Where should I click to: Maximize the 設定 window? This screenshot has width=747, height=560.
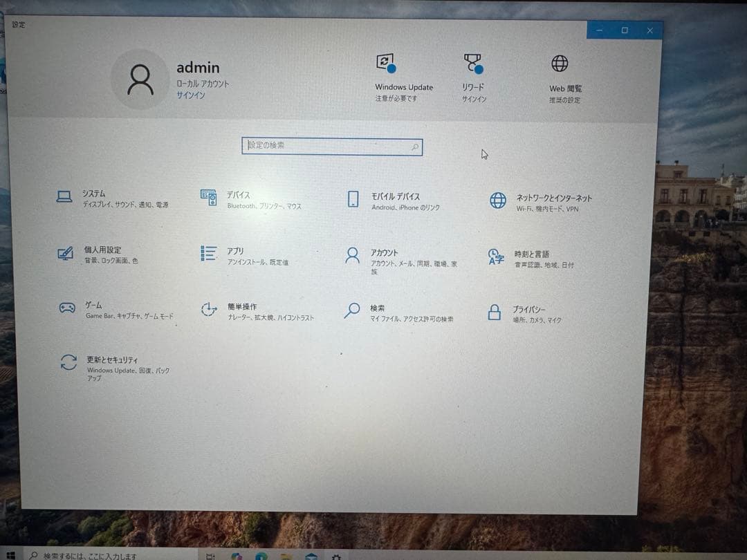(625, 30)
